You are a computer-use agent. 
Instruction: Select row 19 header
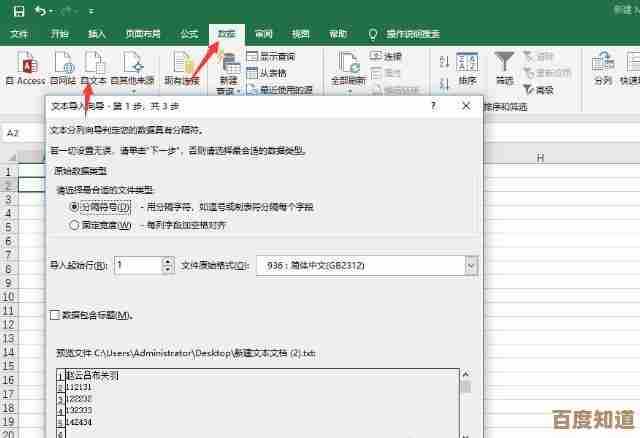point(9,421)
